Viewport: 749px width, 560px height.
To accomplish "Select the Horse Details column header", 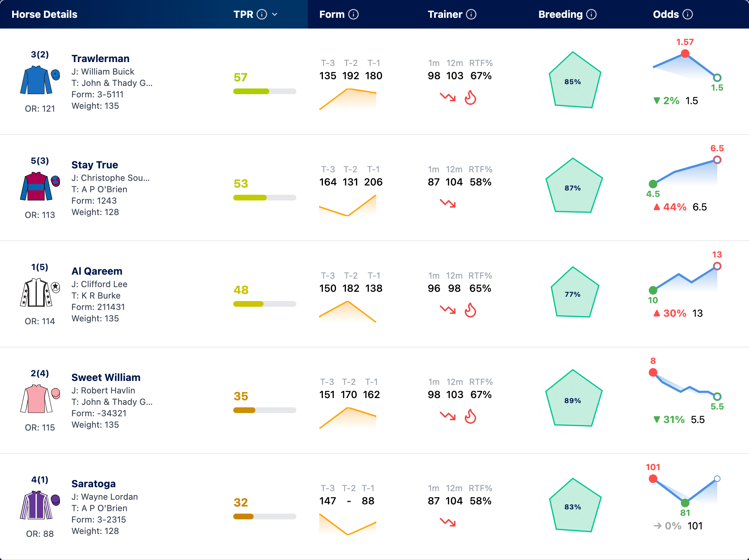I will click(x=44, y=14).
